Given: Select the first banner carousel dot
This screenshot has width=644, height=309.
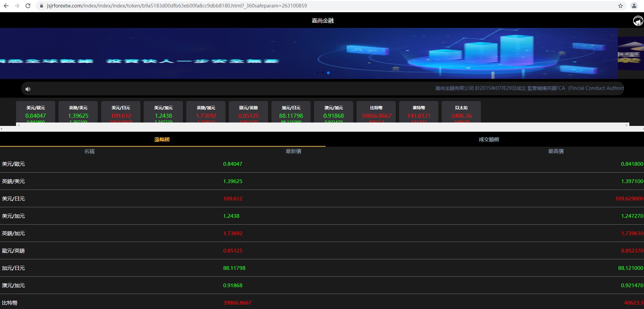Looking at the screenshot, I should 317,73.
